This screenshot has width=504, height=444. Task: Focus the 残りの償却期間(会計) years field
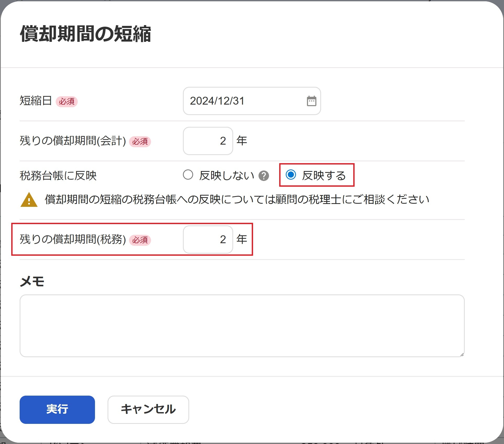208,141
